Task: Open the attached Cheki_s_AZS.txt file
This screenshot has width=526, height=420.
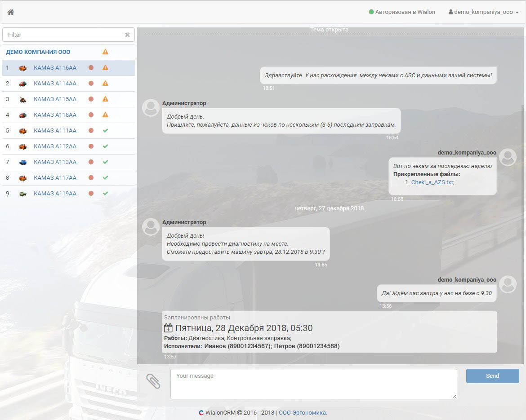Action: point(432,182)
